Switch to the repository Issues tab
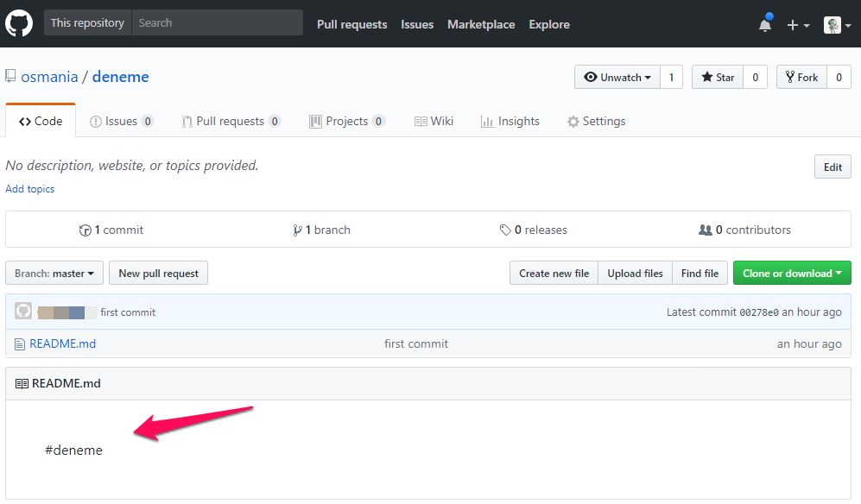The image size is (861, 504). [122, 122]
